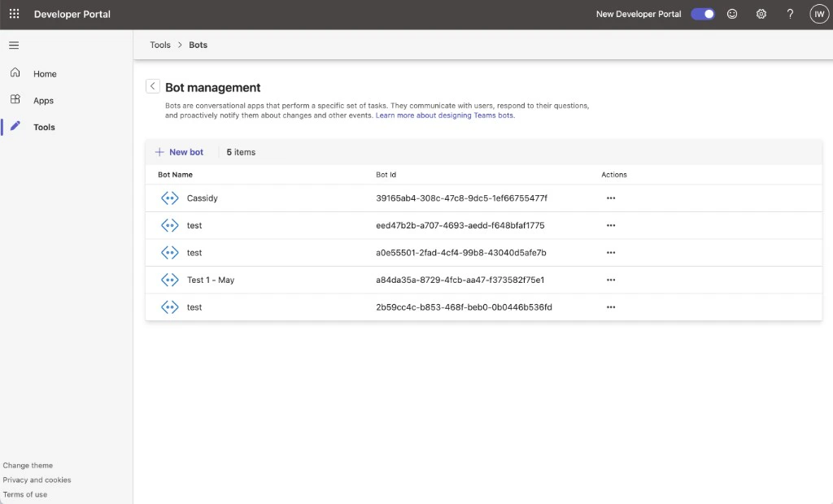
Task: Open Privacy and cookies link
Action: pyautogui.click(x=37, y=480)
